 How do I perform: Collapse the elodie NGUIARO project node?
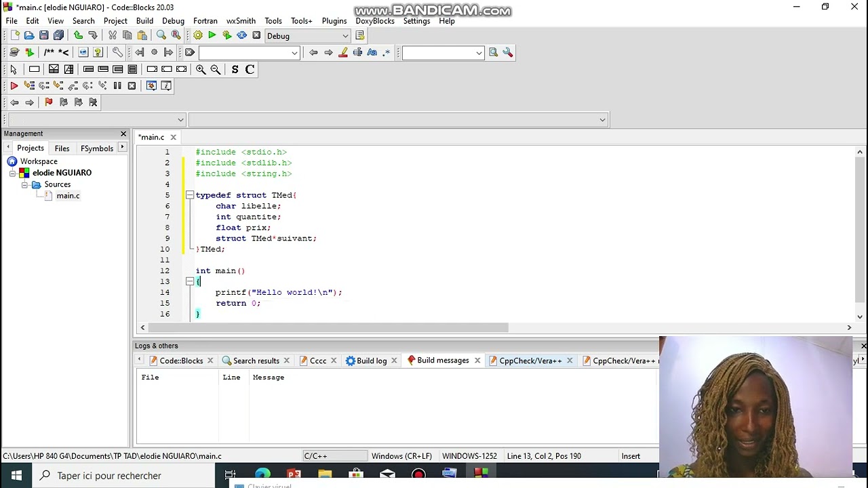click(x=12, y=174)
